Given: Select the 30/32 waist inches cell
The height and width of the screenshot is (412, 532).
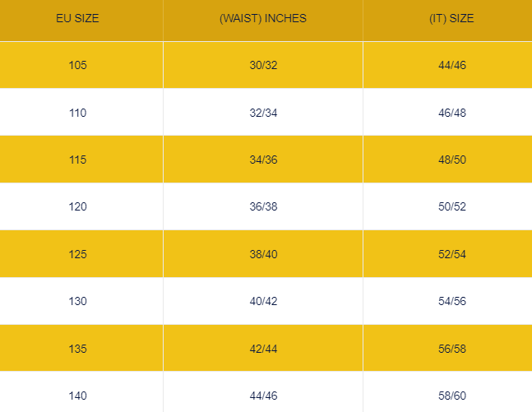Looking at the screenshot, I should point(263,65).
